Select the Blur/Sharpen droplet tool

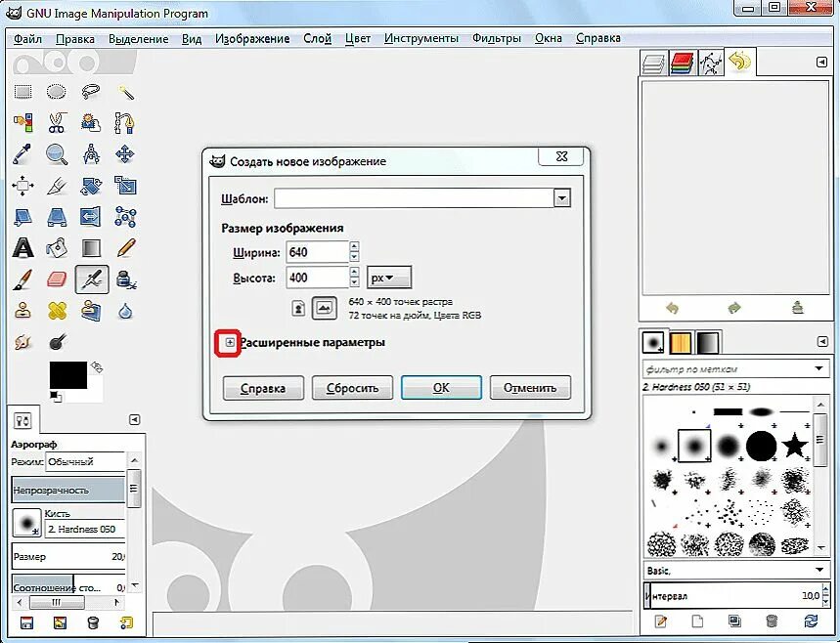(125, 311)
